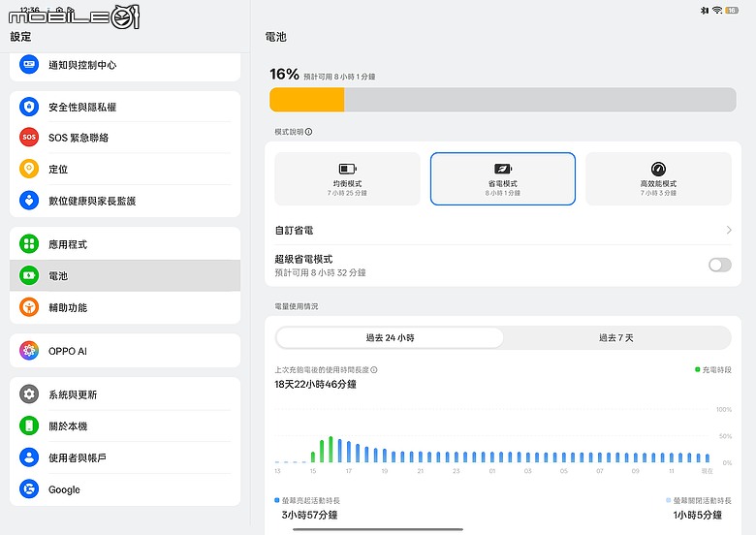This screenshot has width=756, height=535.
Task: Open 系統與更新 settings
Action: tap(125, 394)
